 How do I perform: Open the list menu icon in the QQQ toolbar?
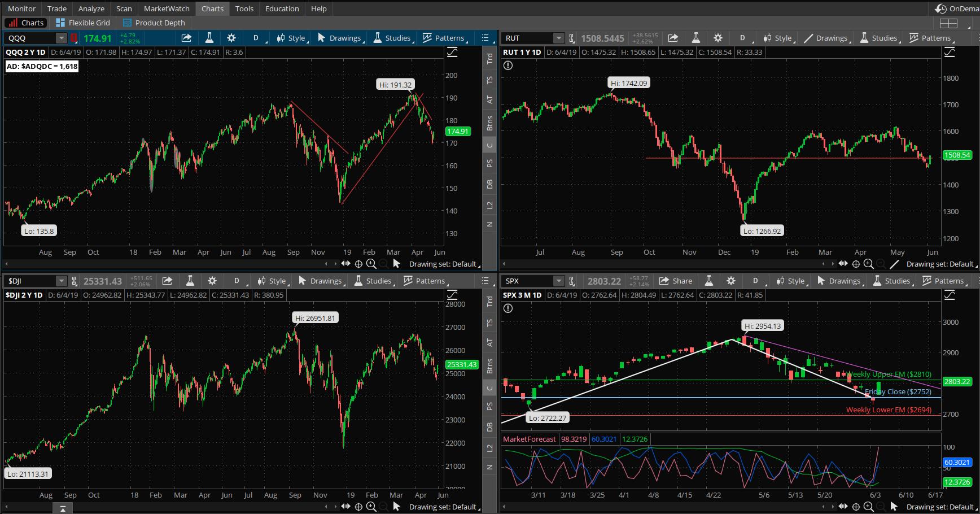coord(485,38)
